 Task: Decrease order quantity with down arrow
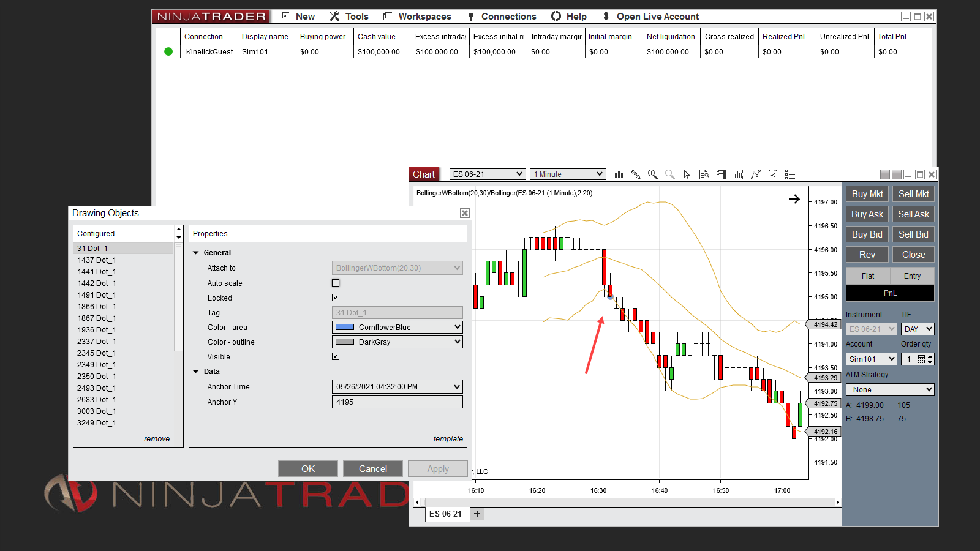pos(930,362)
